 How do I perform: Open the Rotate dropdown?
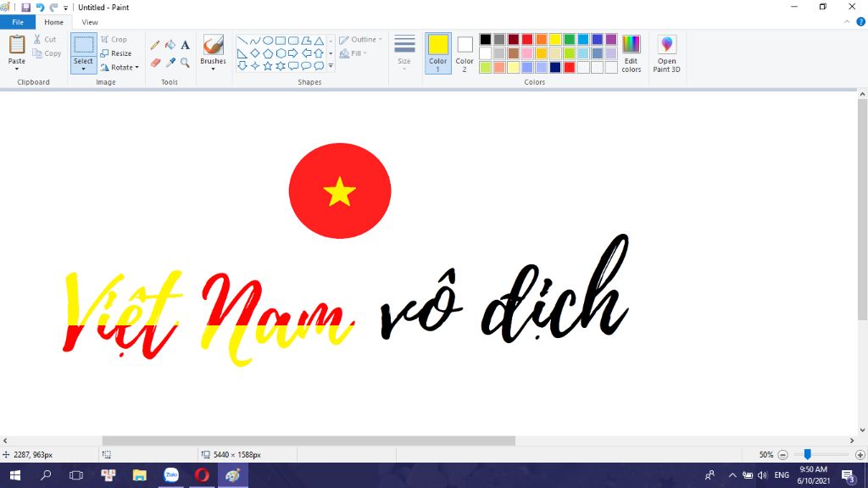(x=120, y=68)
